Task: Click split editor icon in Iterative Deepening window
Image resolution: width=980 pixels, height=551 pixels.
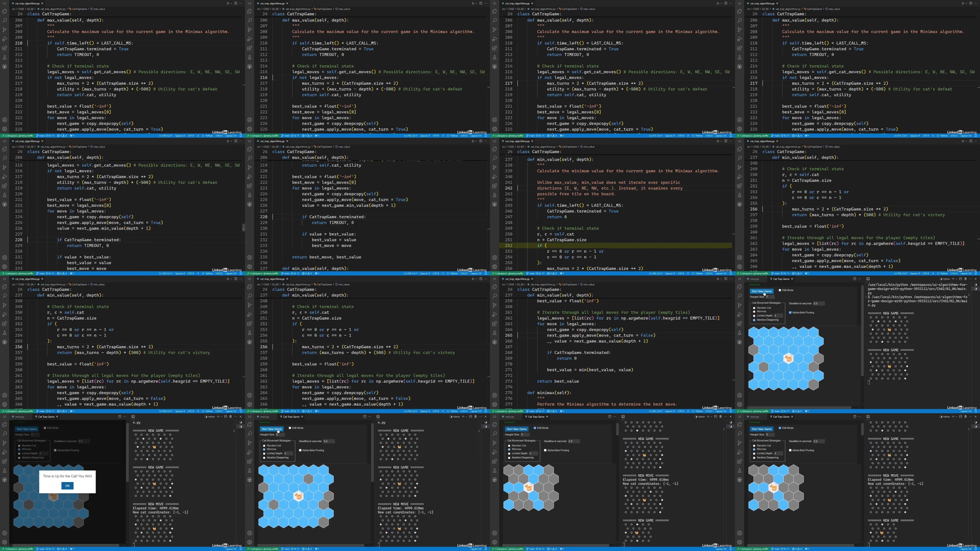Action: (855, 279)
